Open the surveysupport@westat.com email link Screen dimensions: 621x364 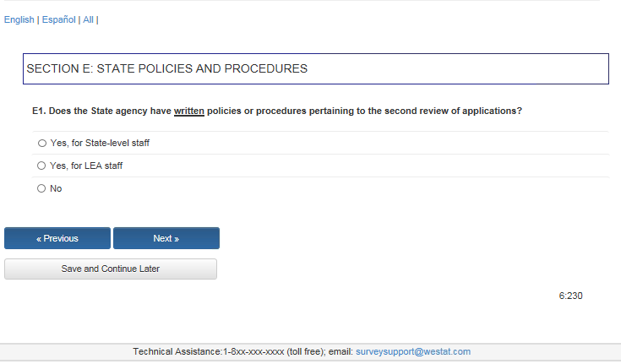pyautogui.click(x=413, y=351)
